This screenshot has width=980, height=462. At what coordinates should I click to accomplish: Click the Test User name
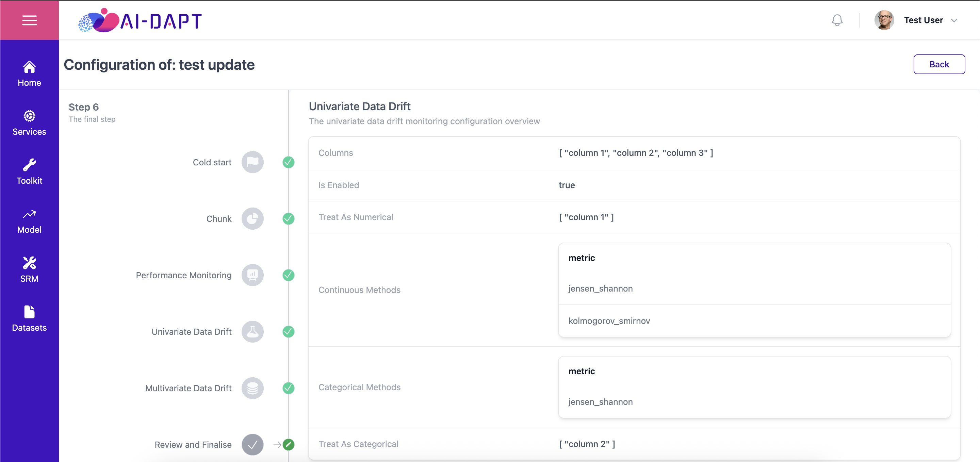(923, 20)
